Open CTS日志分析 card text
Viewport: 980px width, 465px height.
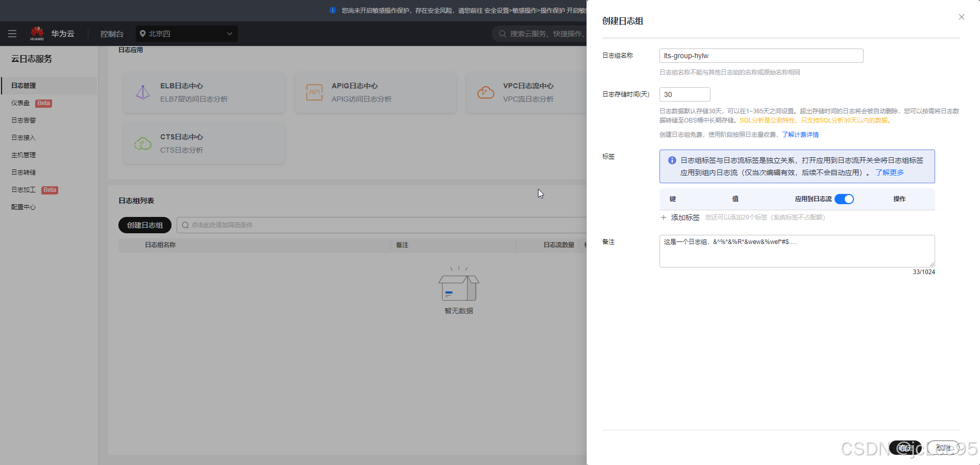tap(182, 150)
